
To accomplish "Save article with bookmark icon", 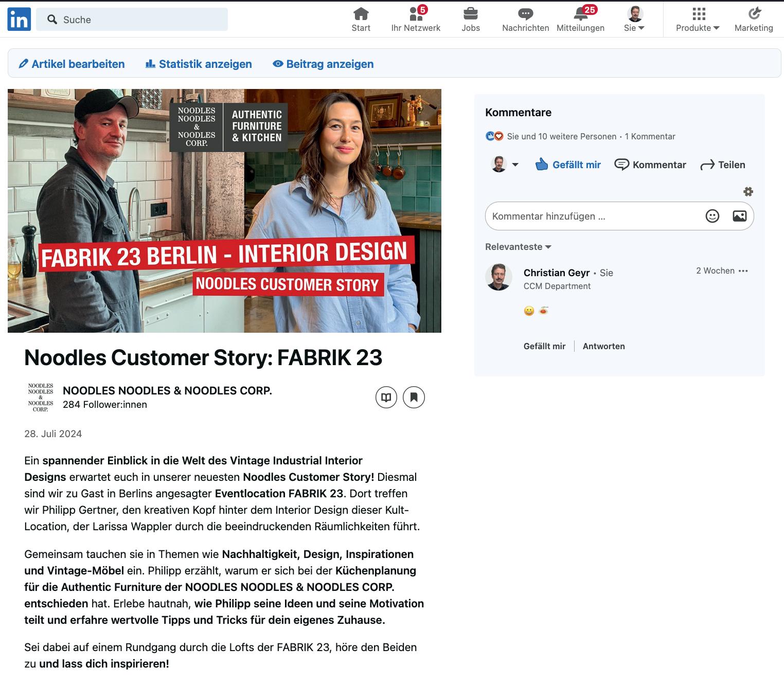I will point(414,398).
